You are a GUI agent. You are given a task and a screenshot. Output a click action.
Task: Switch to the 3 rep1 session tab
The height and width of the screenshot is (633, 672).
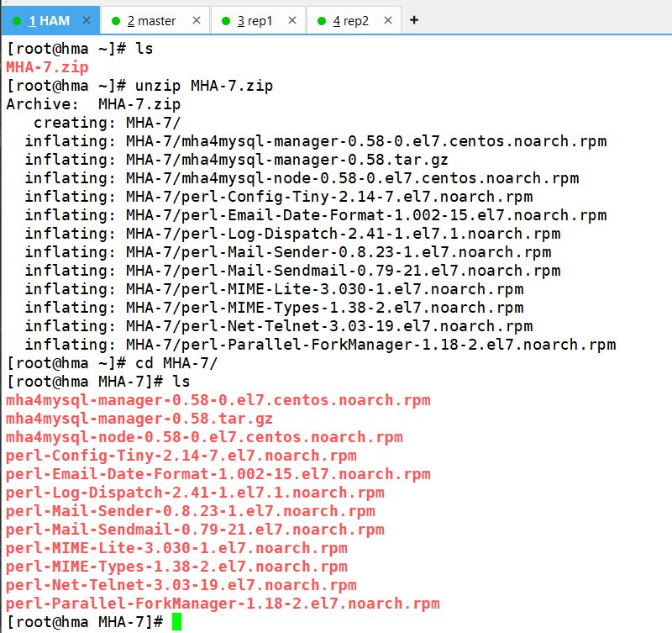click(x=258, y=20)
